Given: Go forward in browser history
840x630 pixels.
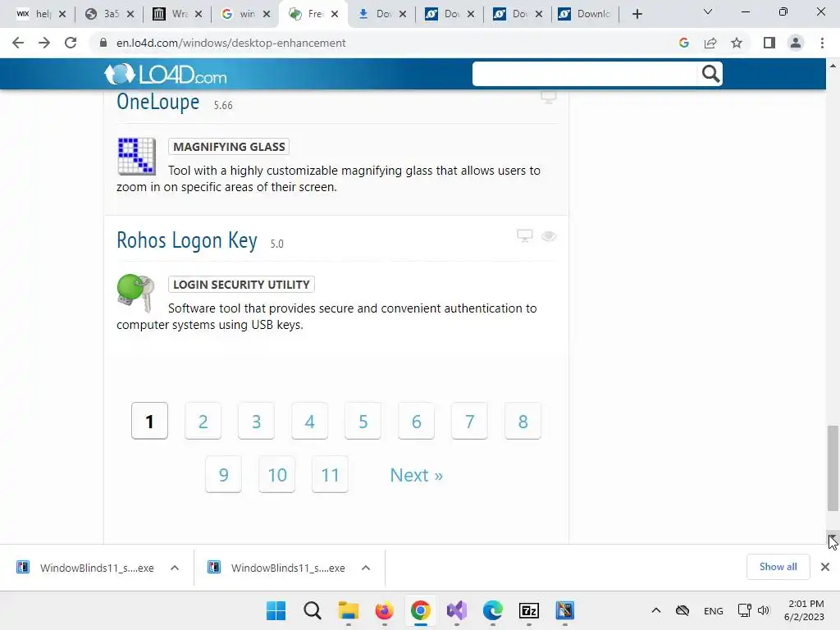Looking at the screenshot, I should (x=44, y=43).
